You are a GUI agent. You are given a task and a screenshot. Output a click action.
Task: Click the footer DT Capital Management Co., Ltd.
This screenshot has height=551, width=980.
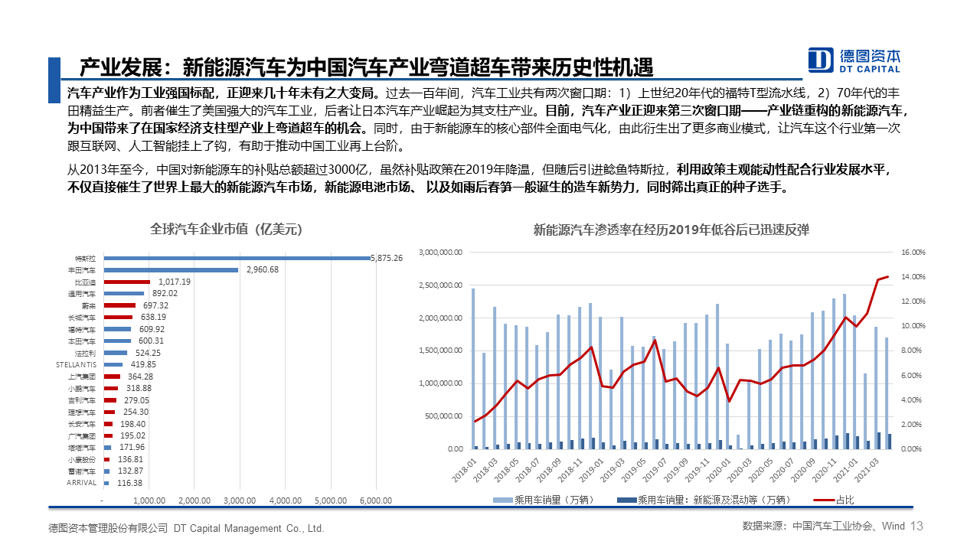tap(249, 528)
